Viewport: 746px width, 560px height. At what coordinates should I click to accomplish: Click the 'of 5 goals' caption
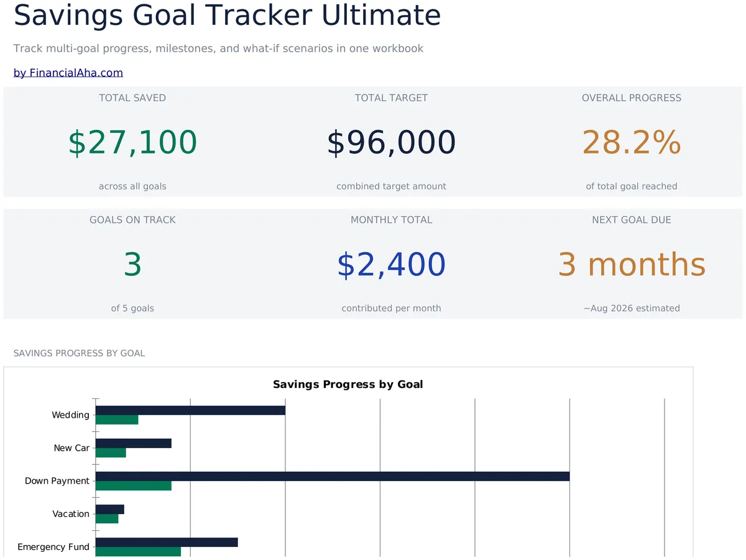[x=132, y=308]
